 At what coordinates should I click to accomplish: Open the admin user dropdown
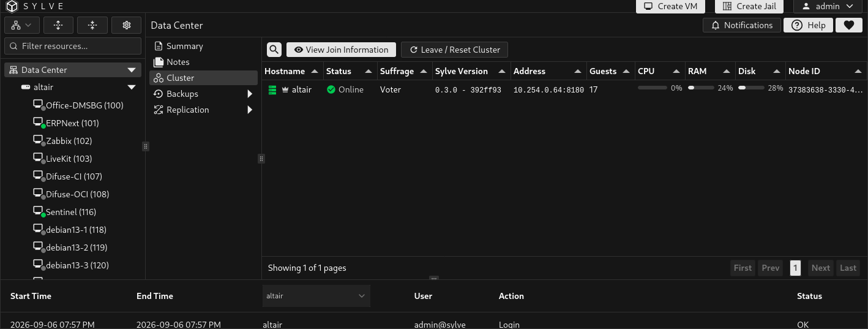click(x=828, y=6)
